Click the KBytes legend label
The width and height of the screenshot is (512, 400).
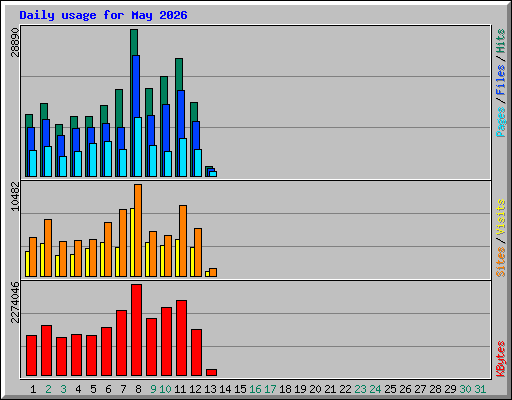click(x=501, y=359)
